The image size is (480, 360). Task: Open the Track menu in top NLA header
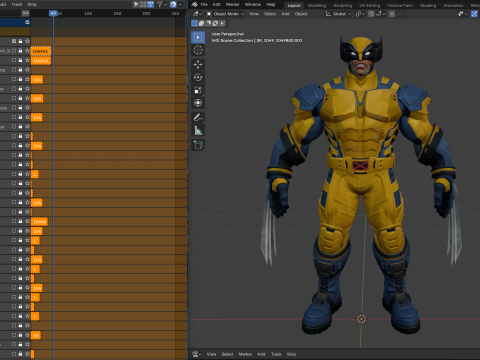tap(17, 4)
